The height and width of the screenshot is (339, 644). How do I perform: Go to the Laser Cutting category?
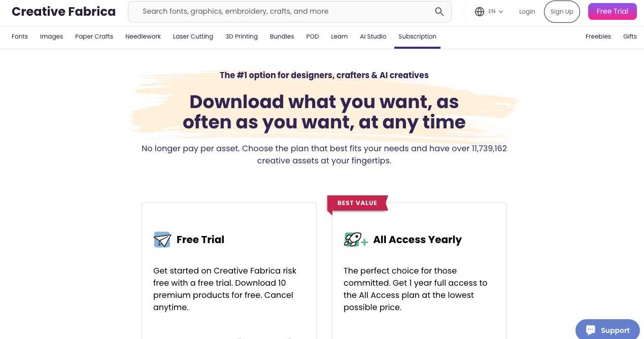point(193,37)
